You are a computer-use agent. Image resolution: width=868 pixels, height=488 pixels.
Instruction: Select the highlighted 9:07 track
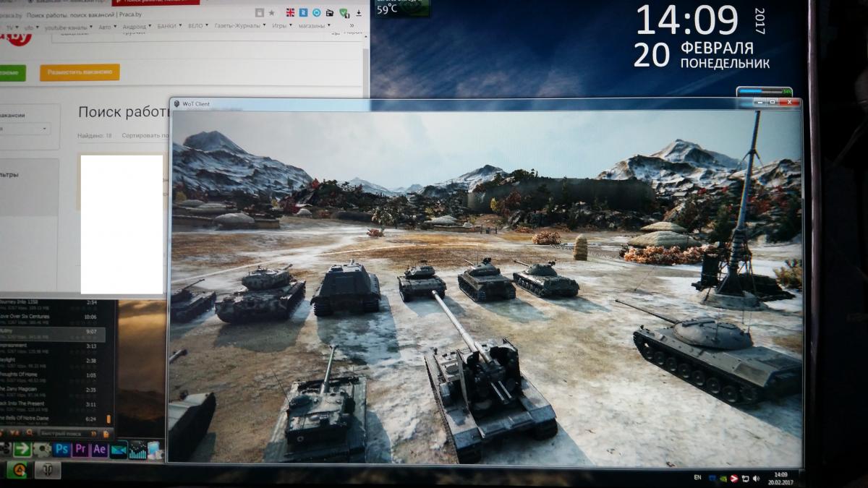click(53, 334)
